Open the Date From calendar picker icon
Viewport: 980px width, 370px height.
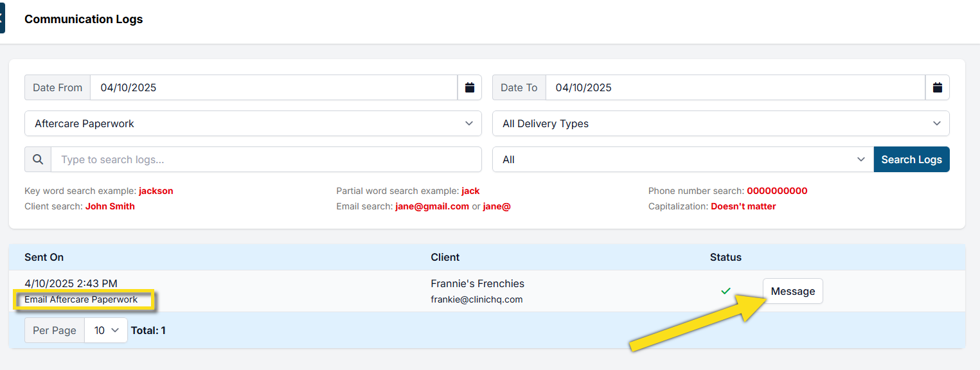[x=469, y=87]
